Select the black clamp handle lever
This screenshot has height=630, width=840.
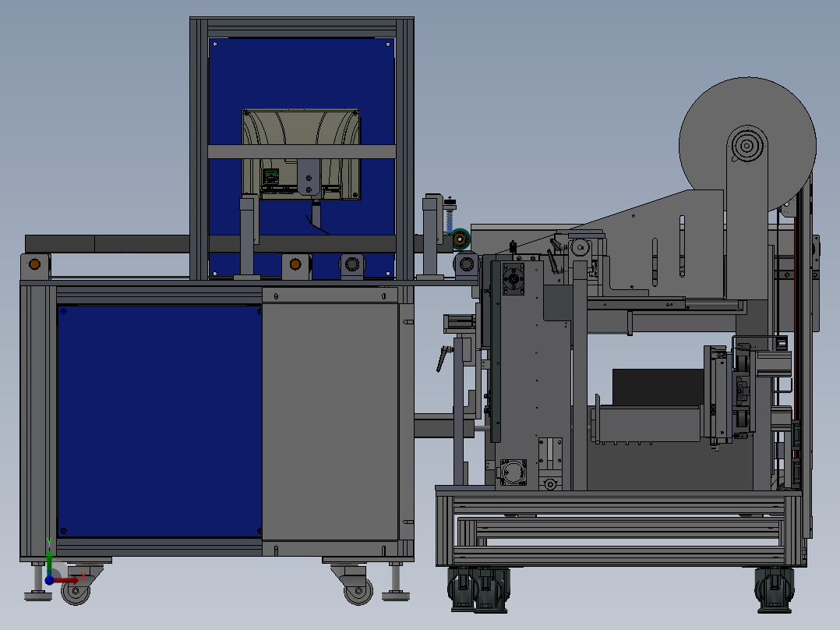pos(445,359)
